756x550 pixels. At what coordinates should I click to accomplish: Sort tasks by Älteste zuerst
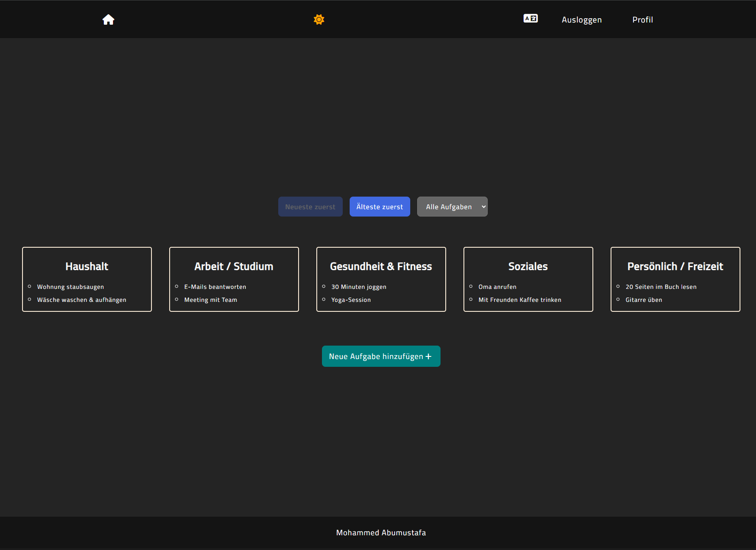click(380, 207)
